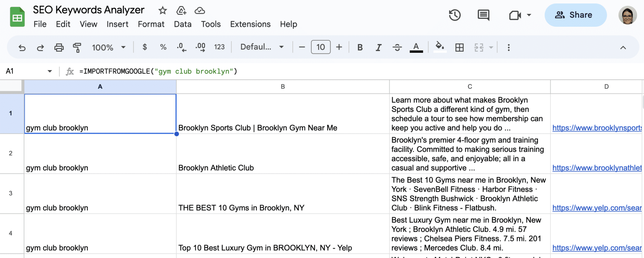Open the Tools menu
This screenshot has width=644, height=258.
click(211, 24)
